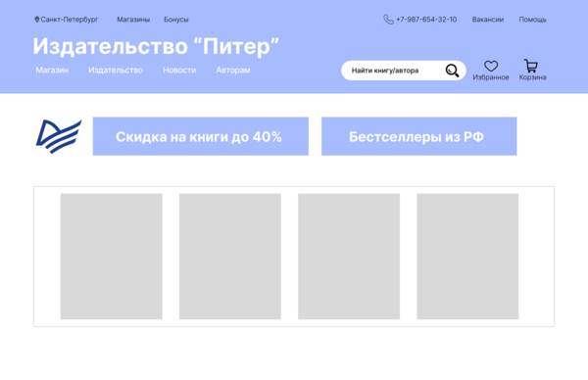Click the magnifying glass search icon
The height and width of the screenshot is (380, 588).
click(x=452, y=71)
